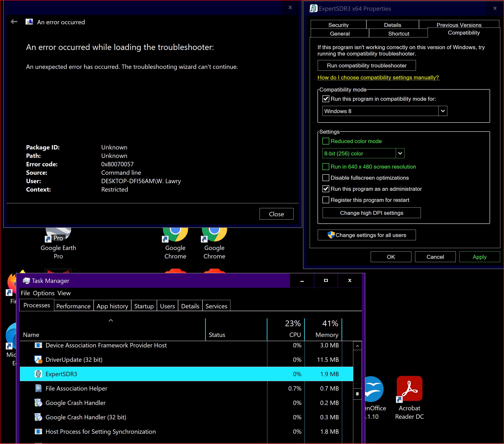Uncheck Run this program as an administrator

[x=326, y=189]
